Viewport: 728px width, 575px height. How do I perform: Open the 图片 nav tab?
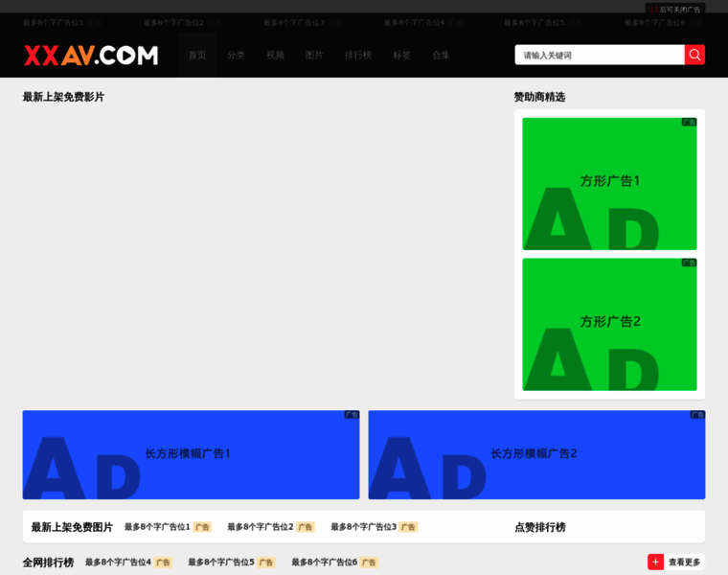[x=314, y=56]
